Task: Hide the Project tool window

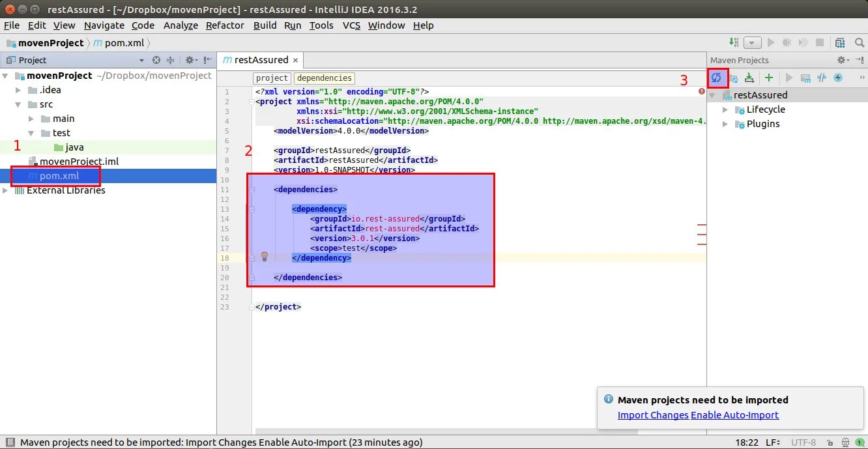Action: pos(208,60)
